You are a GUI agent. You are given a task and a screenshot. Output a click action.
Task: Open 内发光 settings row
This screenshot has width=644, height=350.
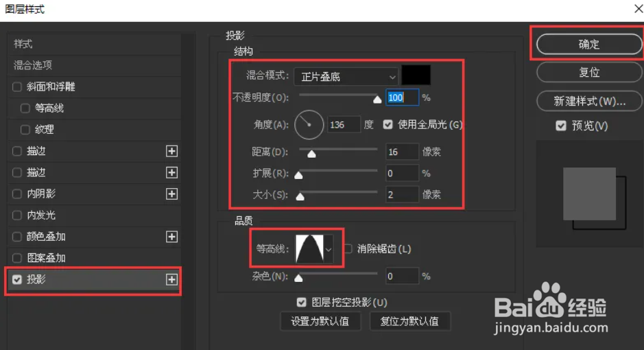click(x=95, y=215)
